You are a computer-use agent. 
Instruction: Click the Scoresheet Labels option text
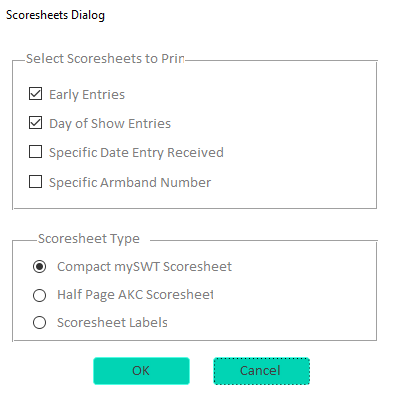point(112,323)
